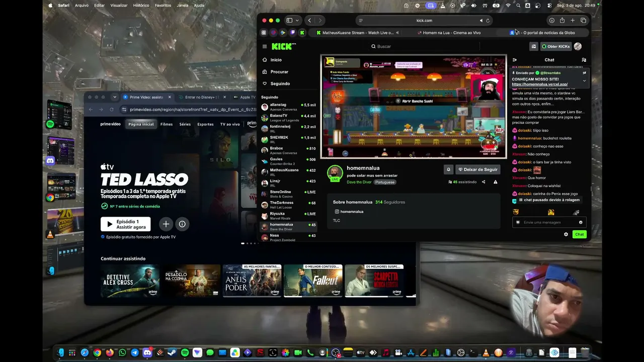Viewport: 644px width, 362px height.
Task: Open the Kick user avatar menu
Action: 578,46
